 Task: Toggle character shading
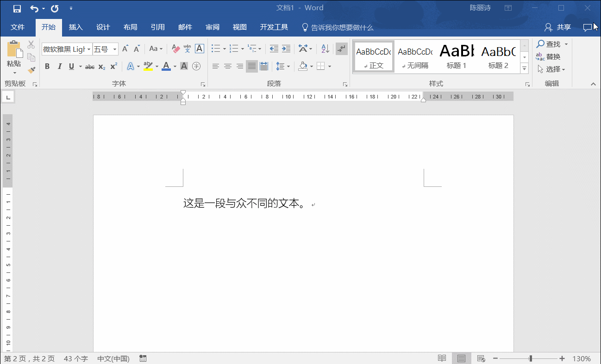(184, 66)
